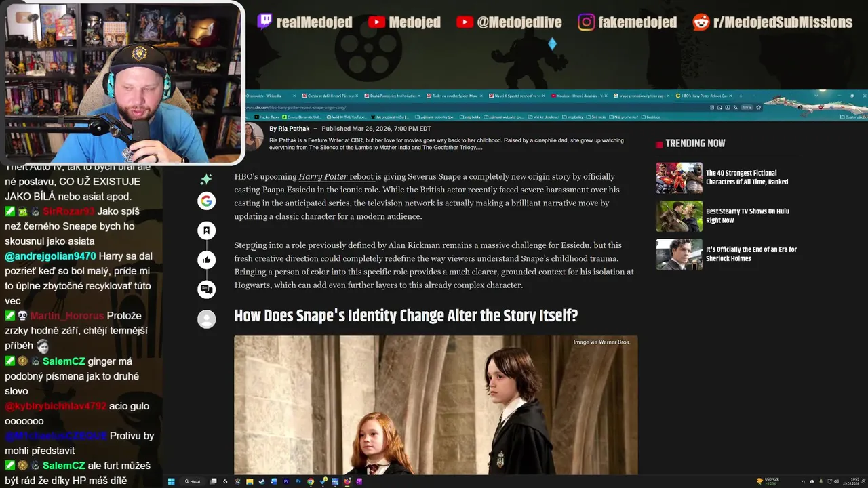
Task: Open Photoshop from the taskbar
Action: 298,481
